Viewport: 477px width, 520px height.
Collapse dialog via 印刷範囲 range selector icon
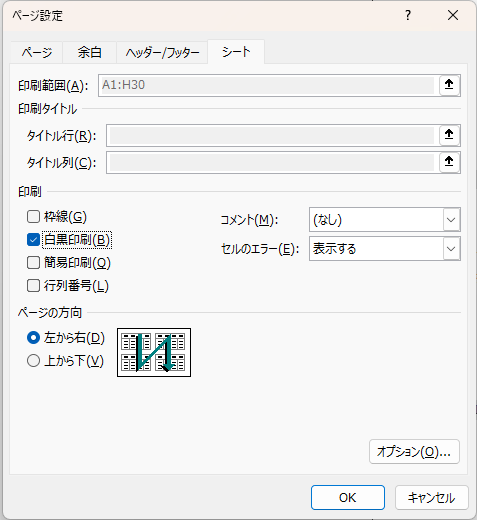[x=449, y=85]
